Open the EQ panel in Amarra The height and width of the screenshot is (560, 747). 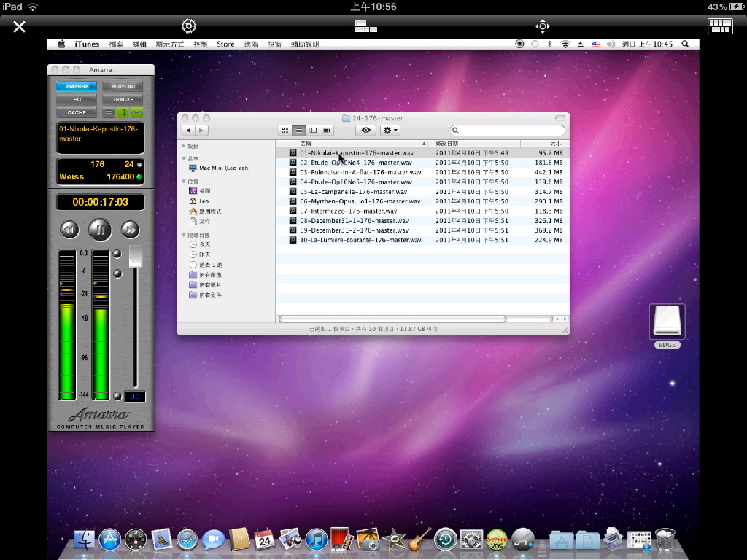click(x=77, y=99)
